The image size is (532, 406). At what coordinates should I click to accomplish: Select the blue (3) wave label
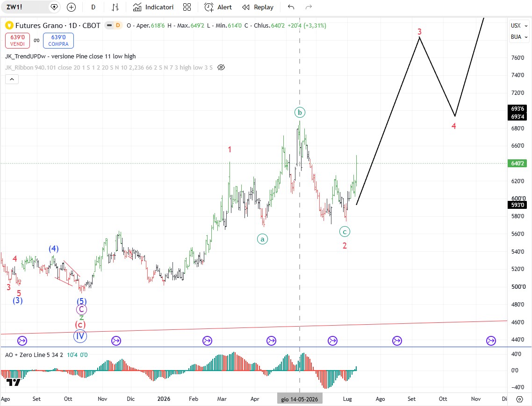point(18,300)
